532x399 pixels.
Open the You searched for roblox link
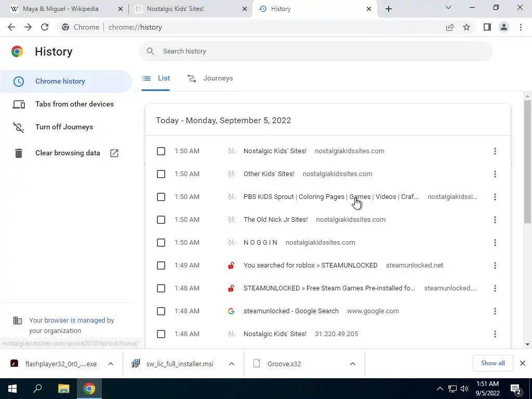311,265
